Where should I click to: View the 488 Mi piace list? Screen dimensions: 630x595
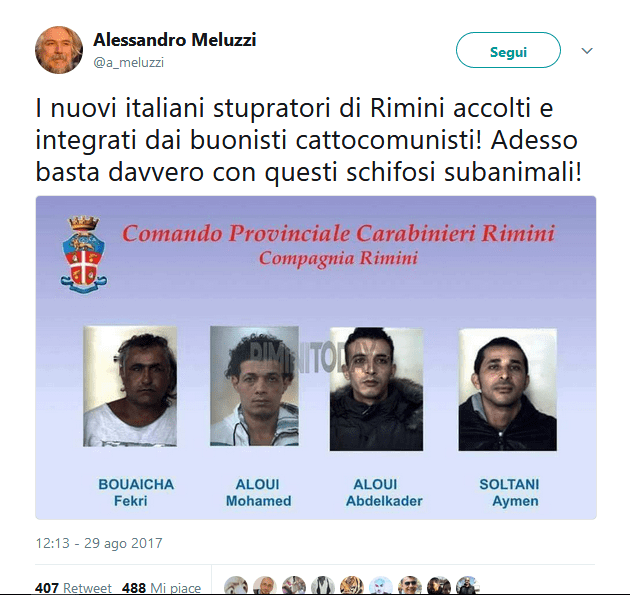[x=161, y=587]
